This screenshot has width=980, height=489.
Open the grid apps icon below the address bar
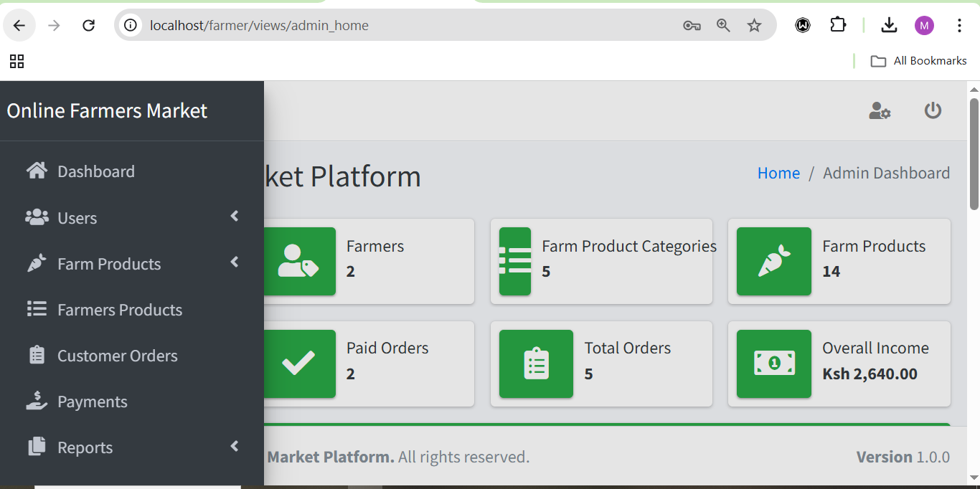click(17, 62)
